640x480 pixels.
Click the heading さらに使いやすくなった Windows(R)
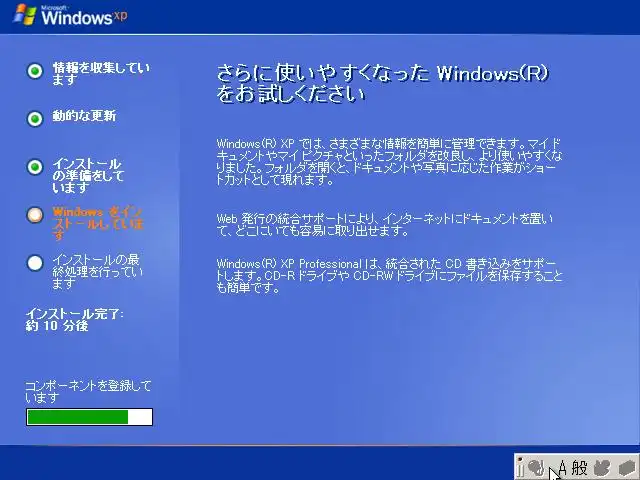382,83
